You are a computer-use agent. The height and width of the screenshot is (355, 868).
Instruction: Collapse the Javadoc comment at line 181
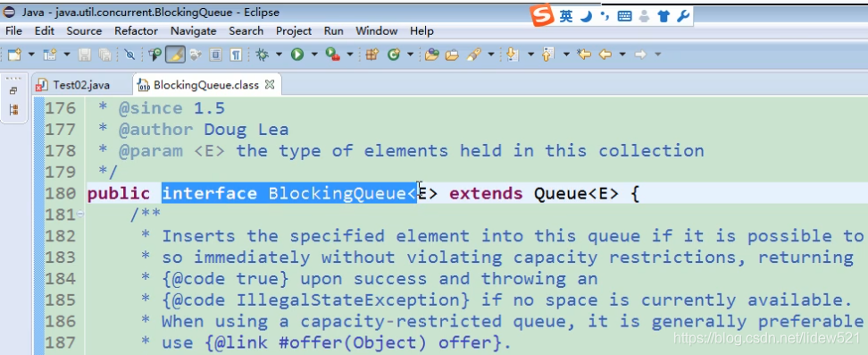(x=80, y=214)
